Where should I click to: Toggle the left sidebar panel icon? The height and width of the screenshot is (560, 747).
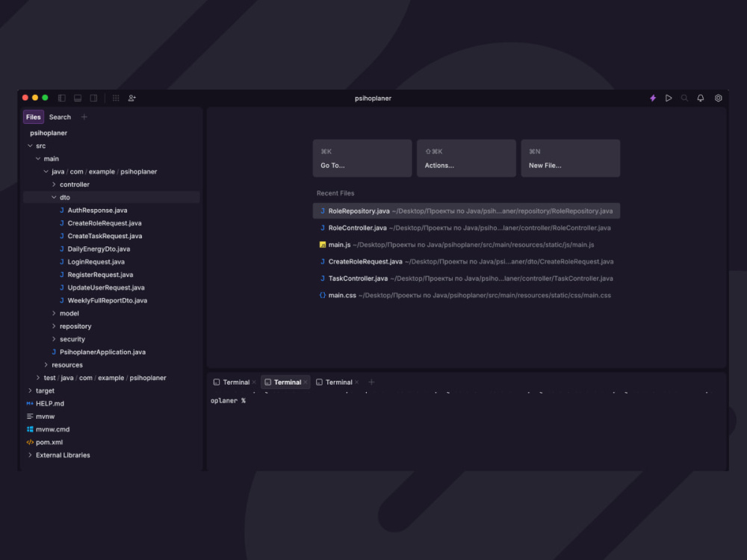[62, 98]
